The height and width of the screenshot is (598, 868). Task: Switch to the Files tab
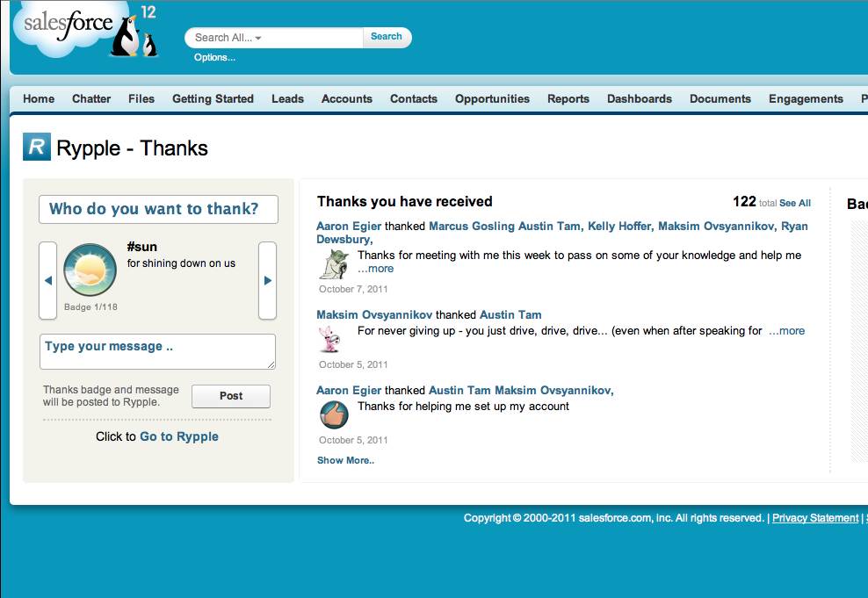point(141,98)
